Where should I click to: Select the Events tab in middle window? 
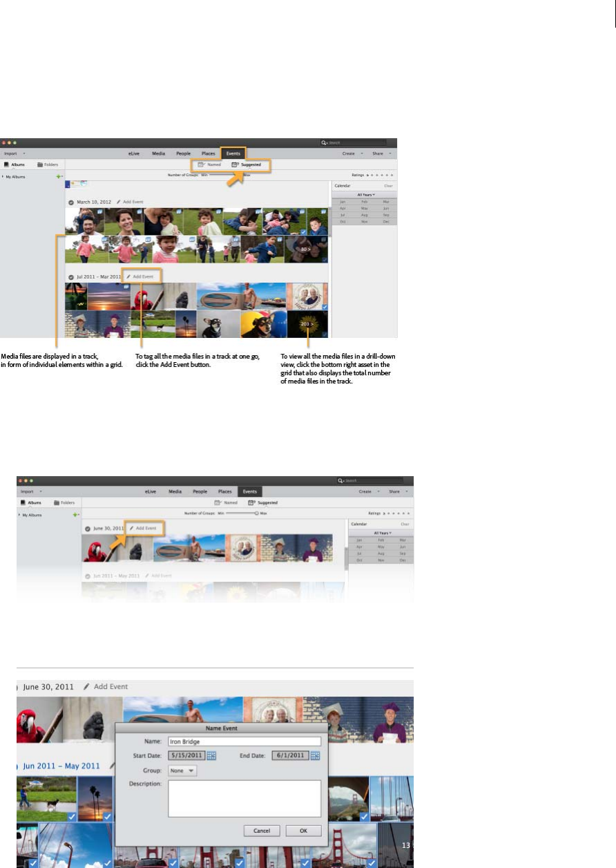(250, 491)
